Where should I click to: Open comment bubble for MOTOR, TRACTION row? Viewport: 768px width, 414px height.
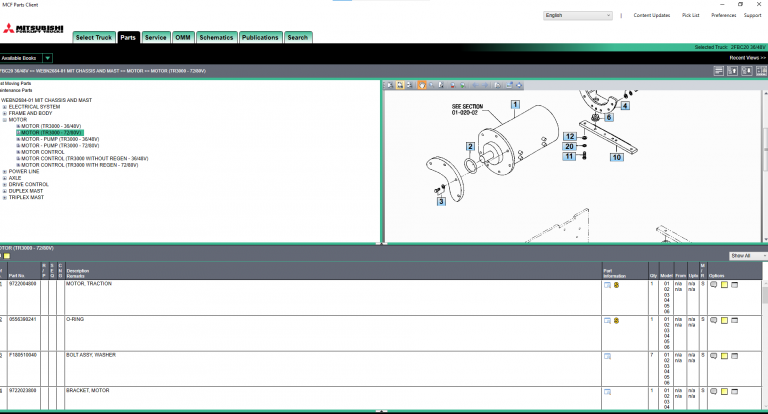tap(714, 285)
